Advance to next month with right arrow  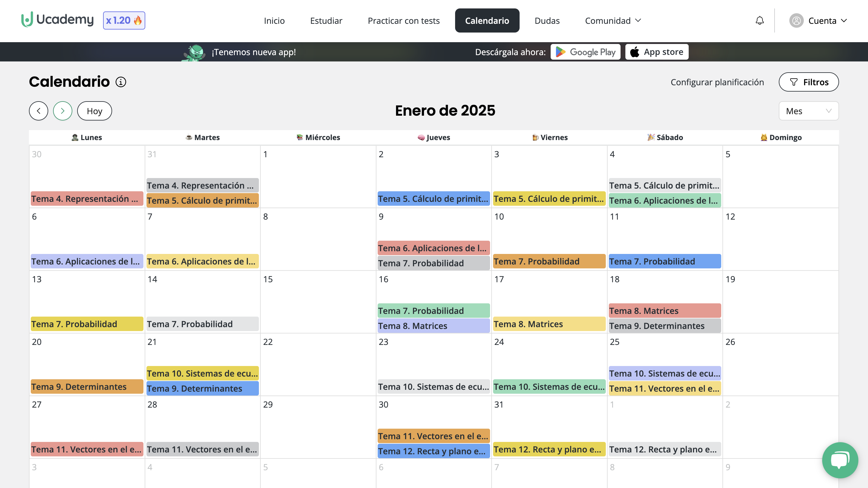62,111
